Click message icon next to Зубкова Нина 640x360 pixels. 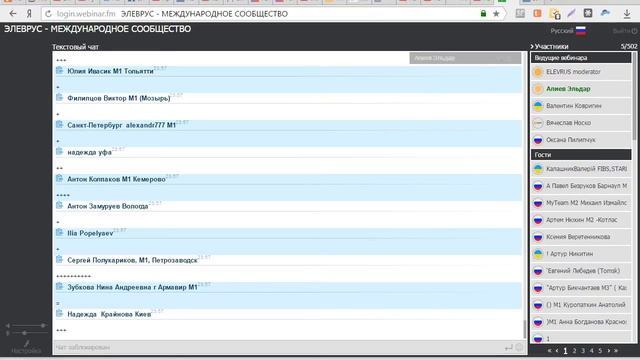[59, 287]
